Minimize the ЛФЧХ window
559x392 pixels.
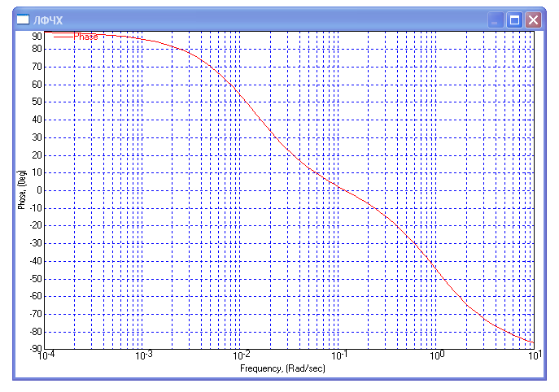[x=496, y=20]
